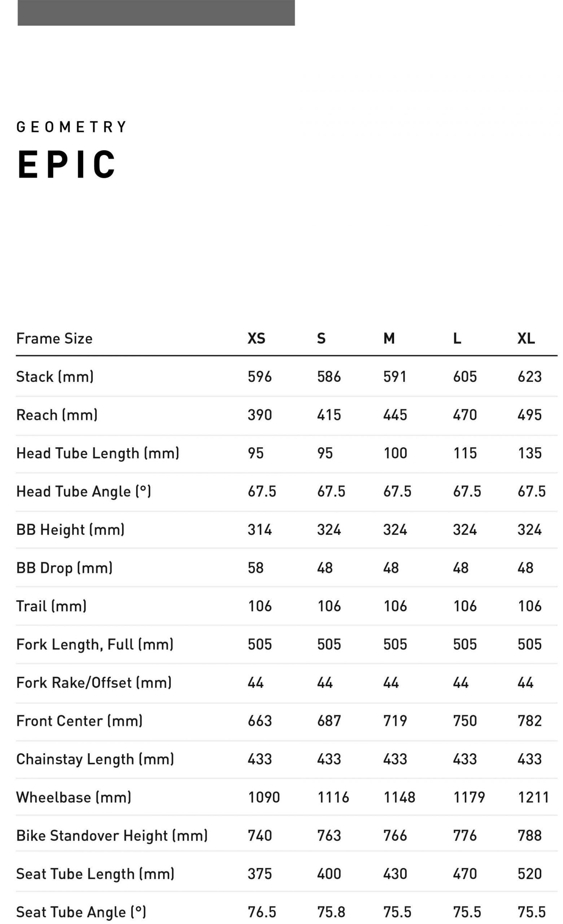Click the Stack (mm) row label

point(55,377)
